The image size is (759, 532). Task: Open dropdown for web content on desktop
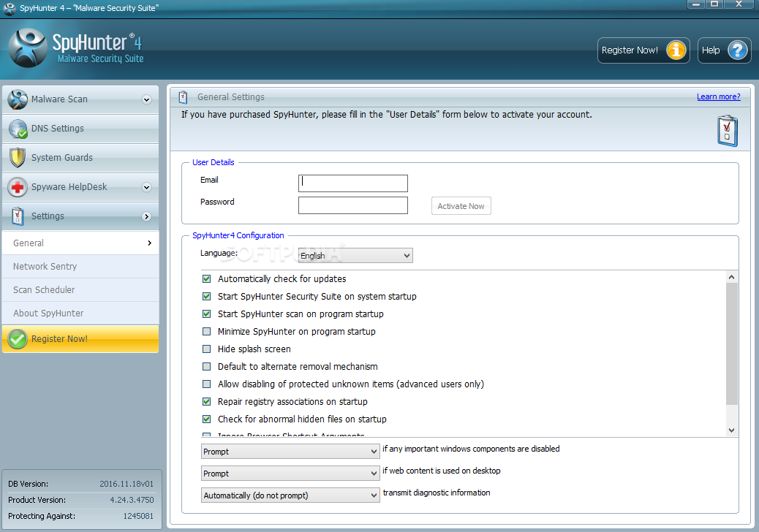tap(290, 474)
